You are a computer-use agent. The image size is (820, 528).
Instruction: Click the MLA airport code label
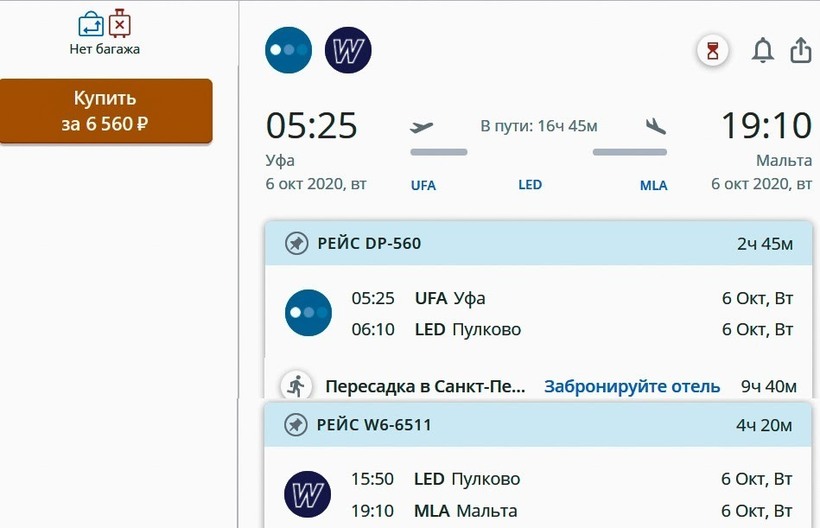[653, 185]
